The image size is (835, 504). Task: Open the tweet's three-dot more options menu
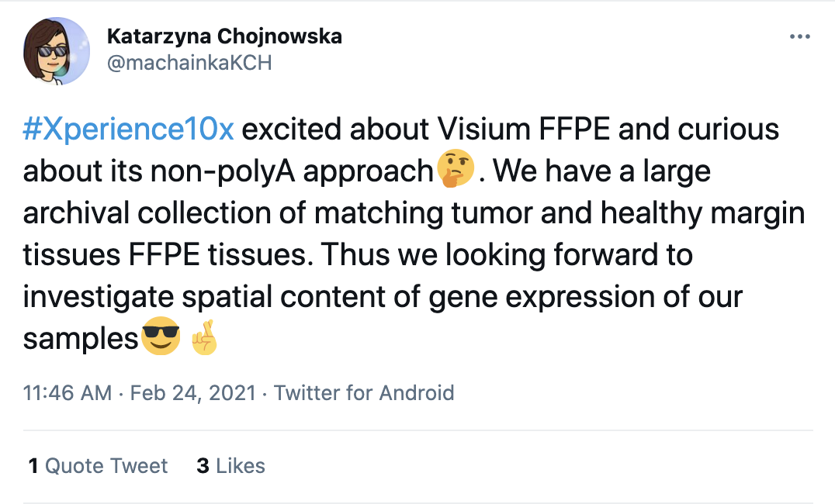pyautogui.click(x=800, y=36)
